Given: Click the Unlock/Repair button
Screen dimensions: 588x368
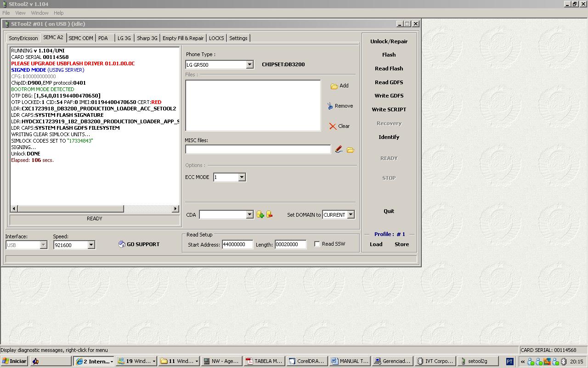Looking at the screenshot, I should tap(389, 41).
